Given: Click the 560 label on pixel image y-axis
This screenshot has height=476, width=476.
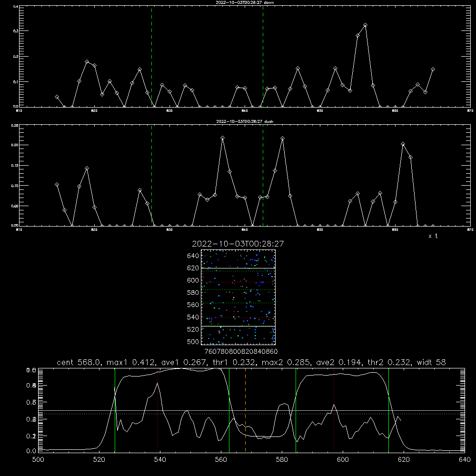Looking at the screenshot, I should click(x=193, y=305).
